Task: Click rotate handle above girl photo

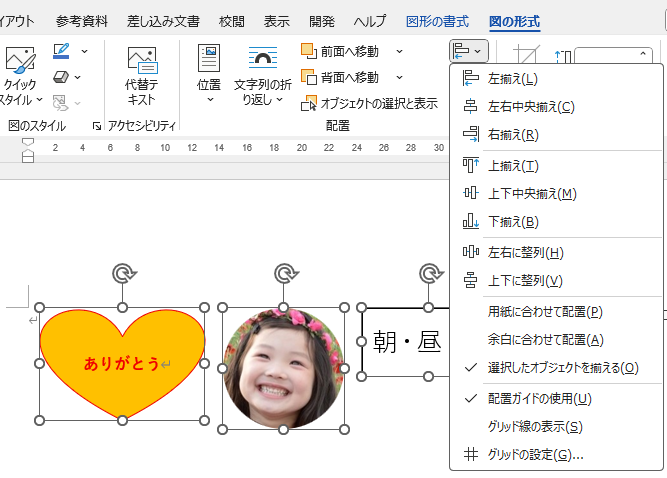Action: (x=286, y=273)
